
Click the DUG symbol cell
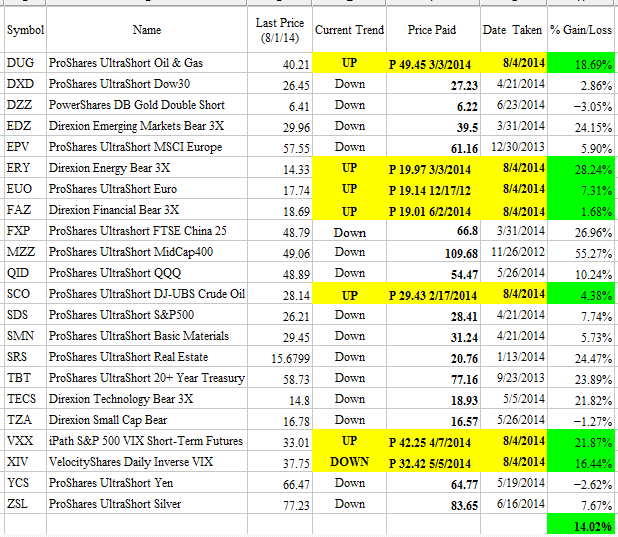(x=25, y=63)
